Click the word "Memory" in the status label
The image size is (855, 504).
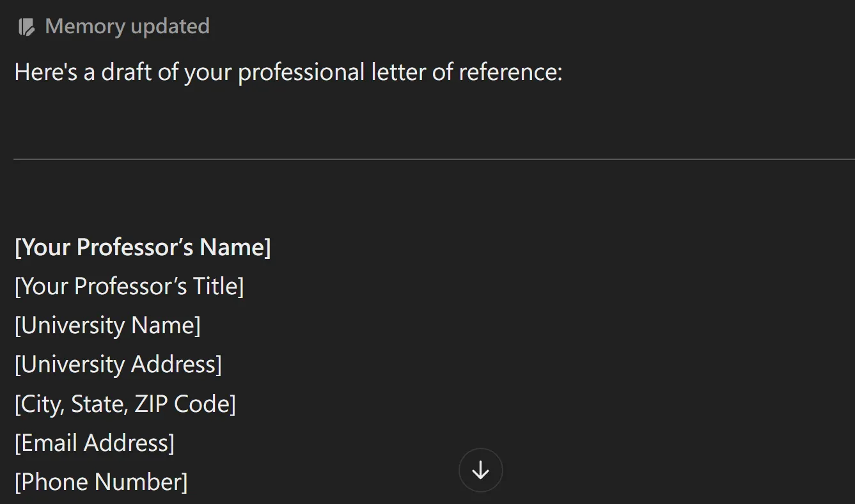pos(85,27)
